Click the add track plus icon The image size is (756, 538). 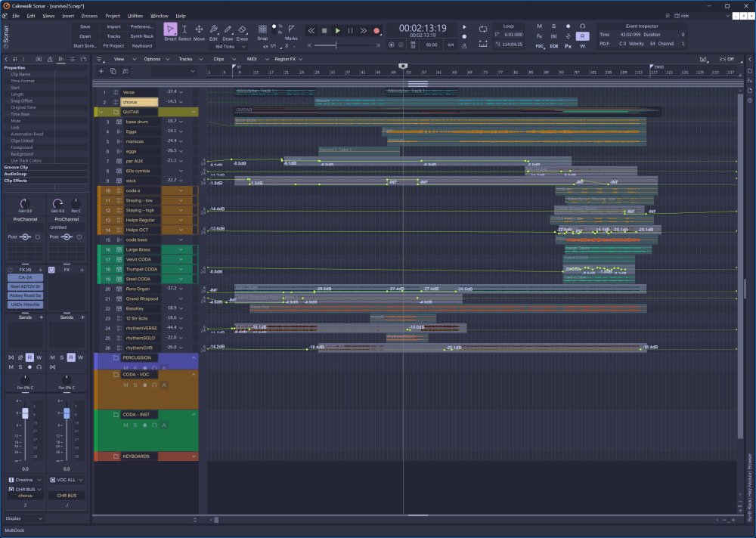coord(101,71)
